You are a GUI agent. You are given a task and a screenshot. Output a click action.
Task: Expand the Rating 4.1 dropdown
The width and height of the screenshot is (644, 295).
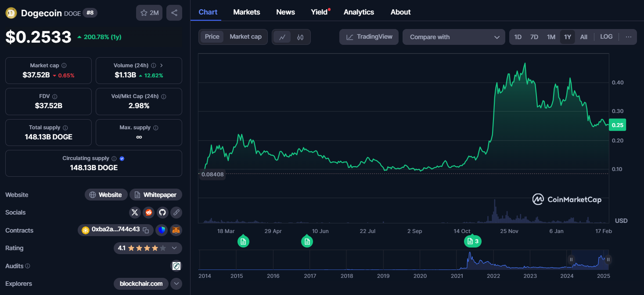(174, 248)
